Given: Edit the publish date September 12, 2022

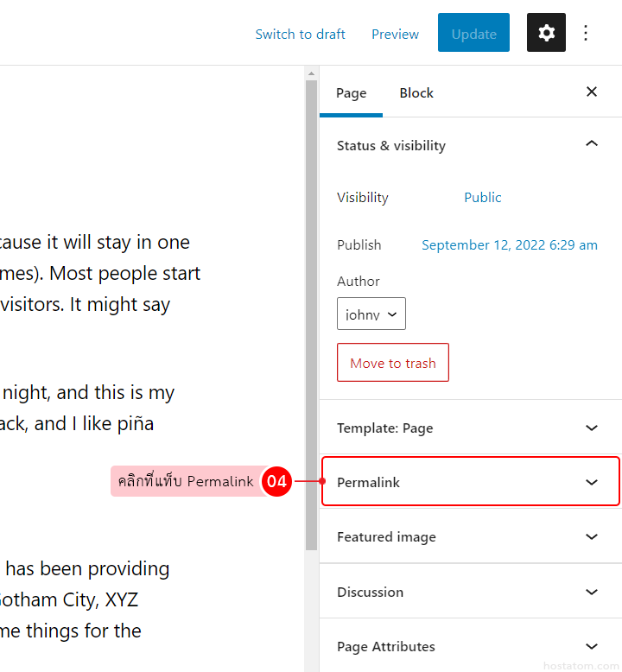Looking at the screenshot, I should point(510,245).
